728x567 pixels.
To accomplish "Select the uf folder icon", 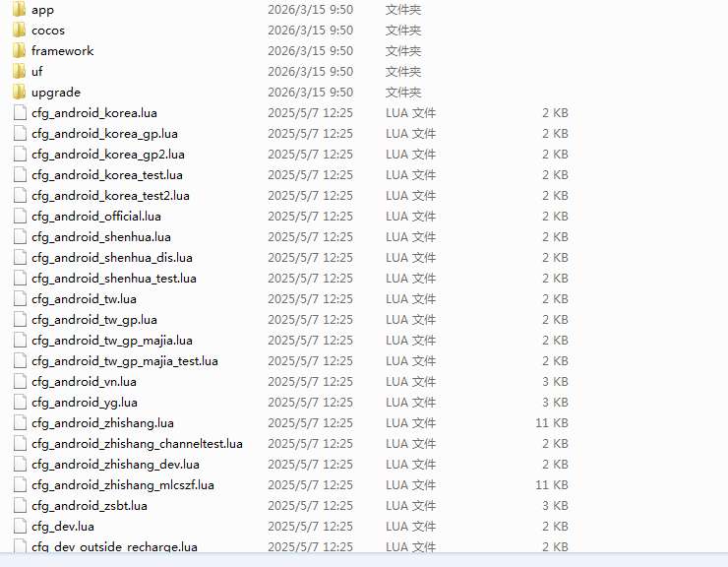I will tap(20, 71).
